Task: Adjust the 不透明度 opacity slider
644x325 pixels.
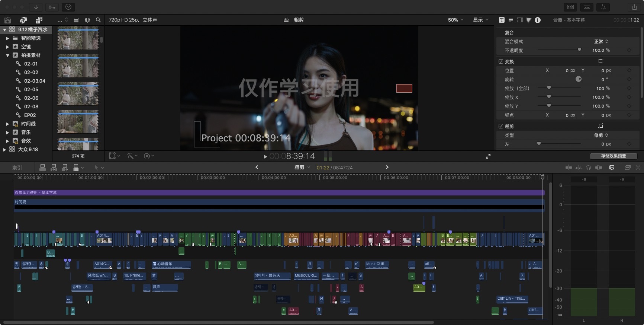Action: 579,50
